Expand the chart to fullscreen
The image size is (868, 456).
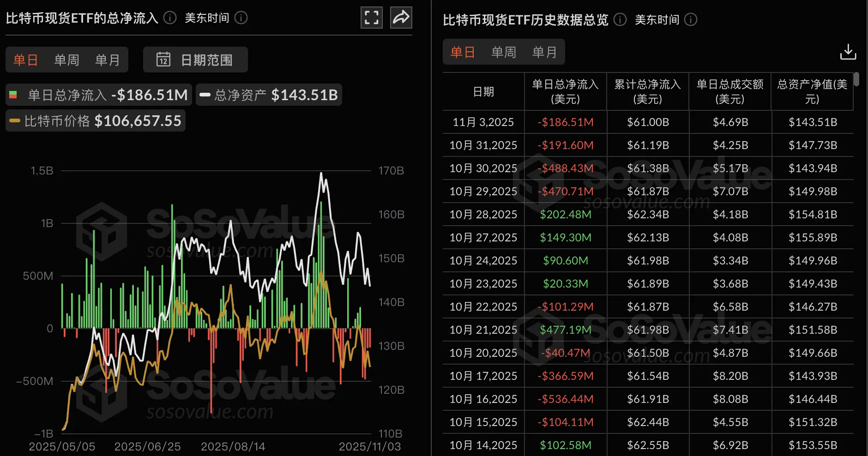point(371,17)
